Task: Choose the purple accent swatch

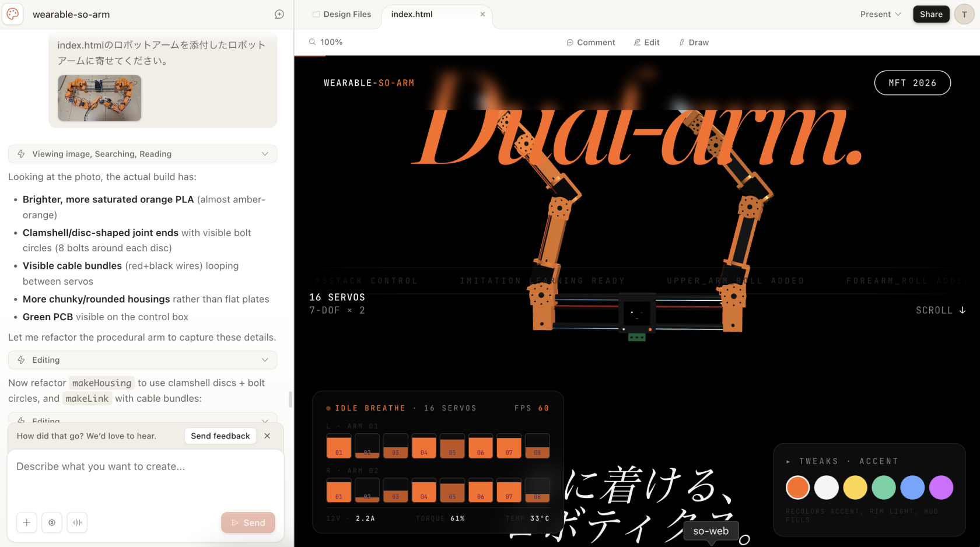Action: click(941, 488)
